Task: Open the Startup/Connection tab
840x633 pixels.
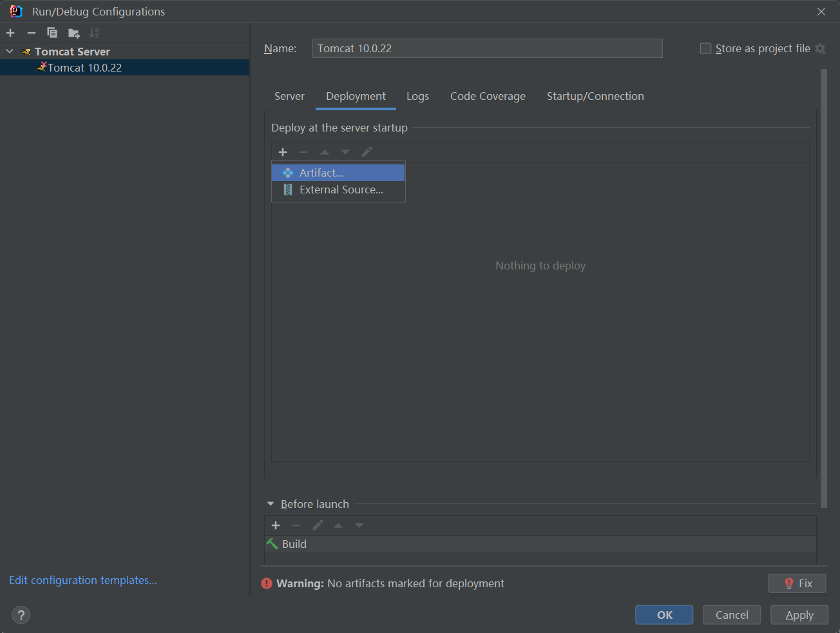Action: (x=595, y=96)
